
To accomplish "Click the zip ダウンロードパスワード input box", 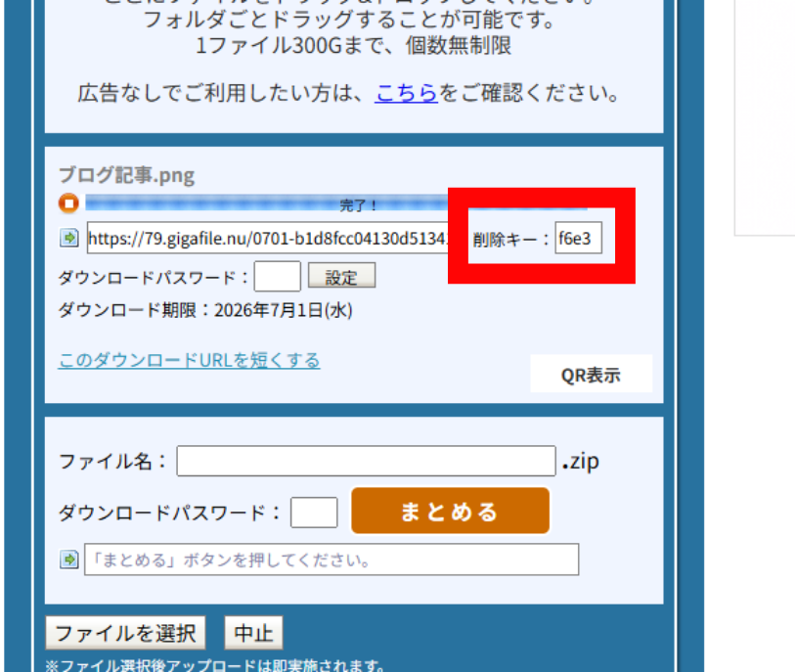I will (x=314, y=513).
